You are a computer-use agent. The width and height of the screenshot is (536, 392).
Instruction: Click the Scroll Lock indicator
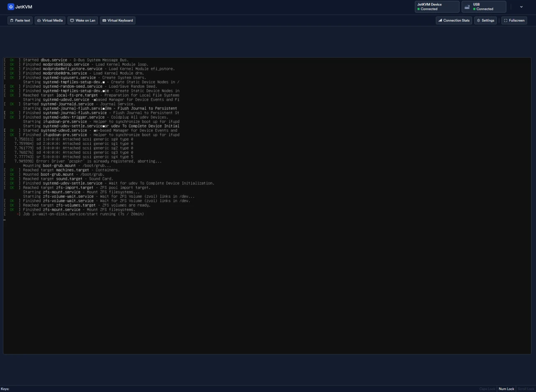(x=526, y=389)
